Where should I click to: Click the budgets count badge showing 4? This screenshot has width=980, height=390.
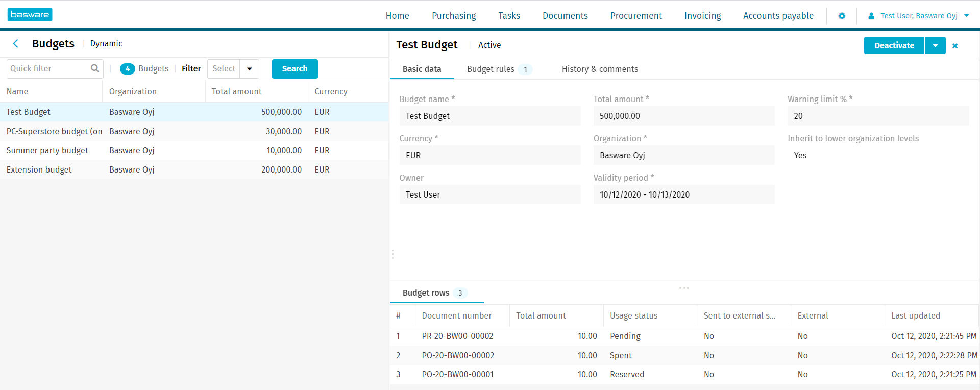tap(127, 69)
